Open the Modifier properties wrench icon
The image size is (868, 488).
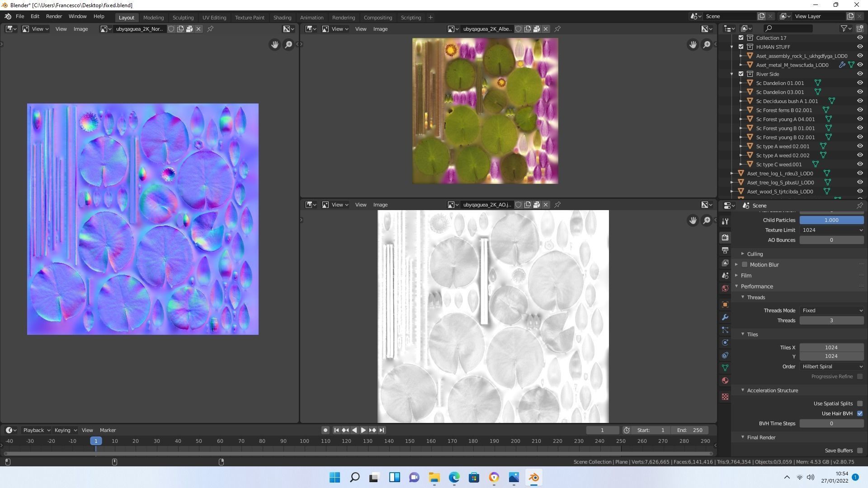[725, 317]
